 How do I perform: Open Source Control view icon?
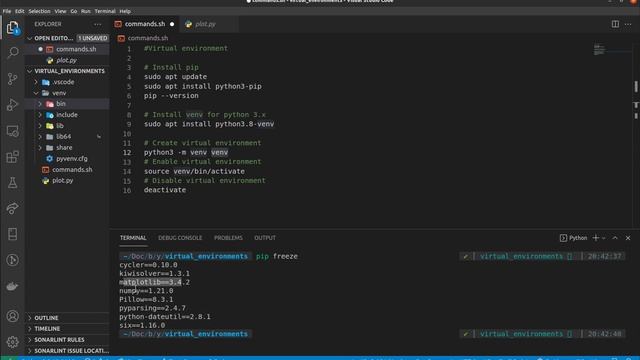point(13,78)
